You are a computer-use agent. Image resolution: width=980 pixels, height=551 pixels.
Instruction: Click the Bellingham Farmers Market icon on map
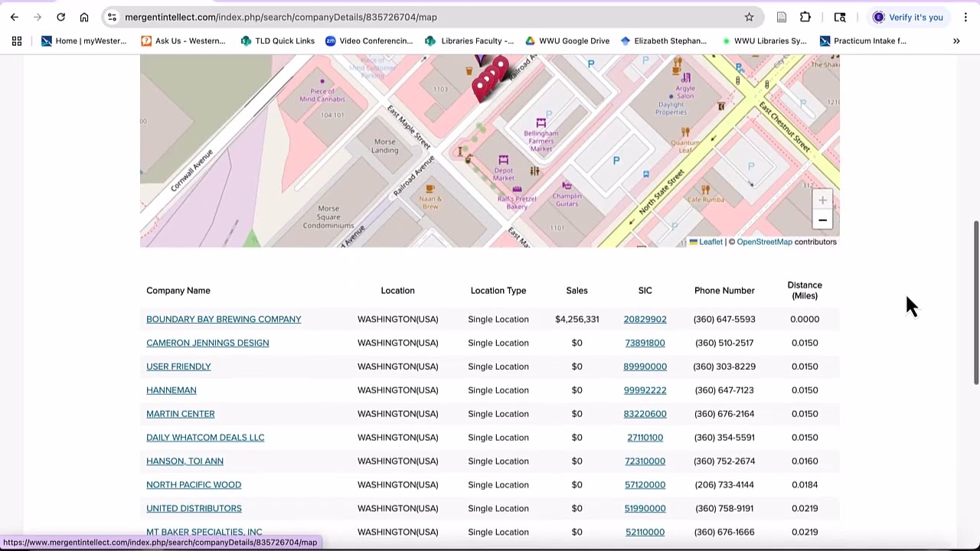(541, 122)
